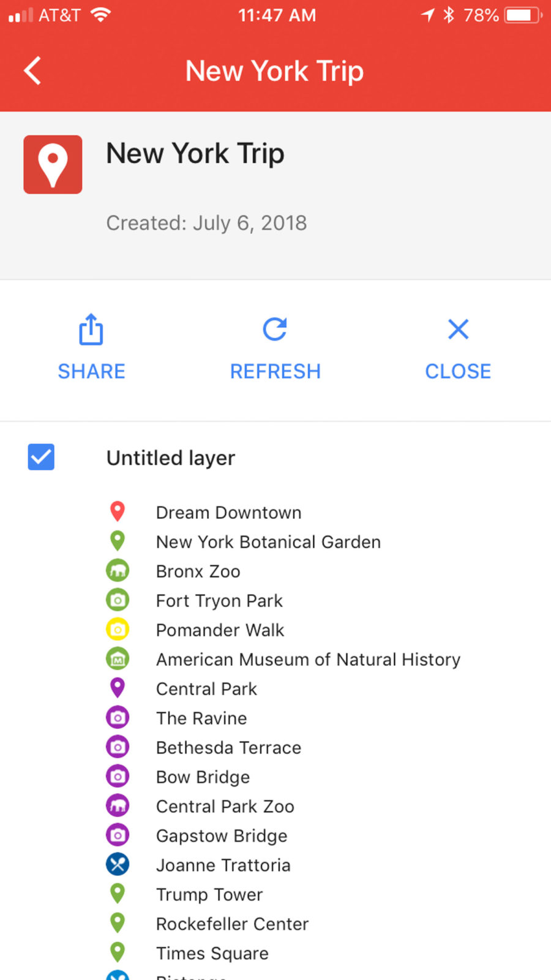Tap the Bow Bridge entry
The width and height of the screenshot is (551, 980).
point(203,777)
